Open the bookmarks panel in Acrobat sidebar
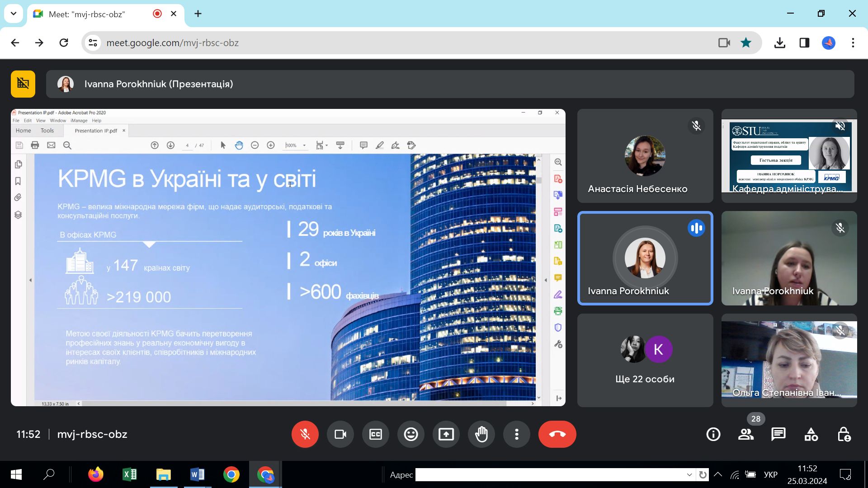This screenshot has height=488, width=868. pyautogui.click(x=18, y=181)
